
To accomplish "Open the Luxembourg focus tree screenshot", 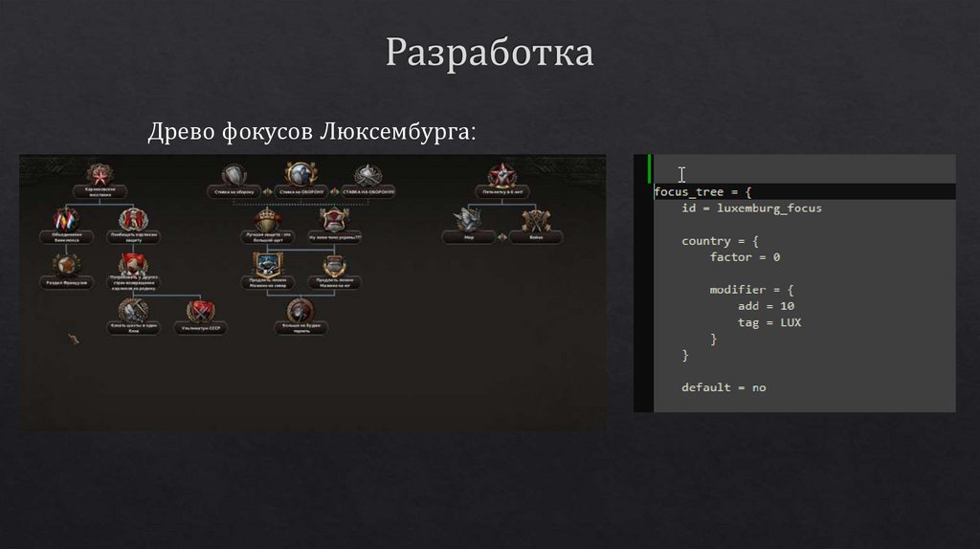I will (313, 292).
